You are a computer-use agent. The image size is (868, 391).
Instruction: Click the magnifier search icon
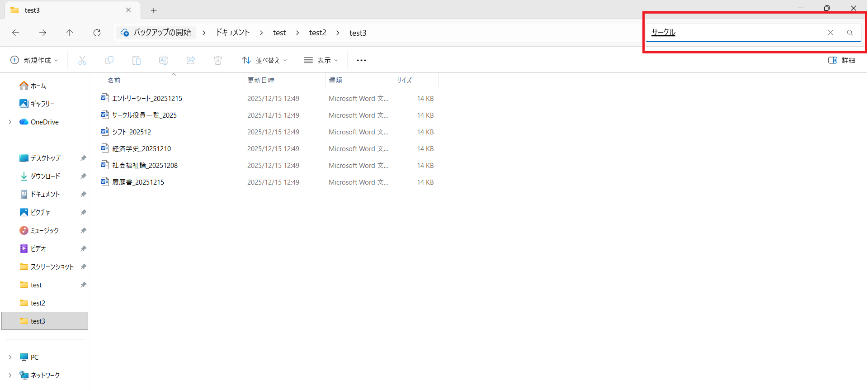coord(850,33)
